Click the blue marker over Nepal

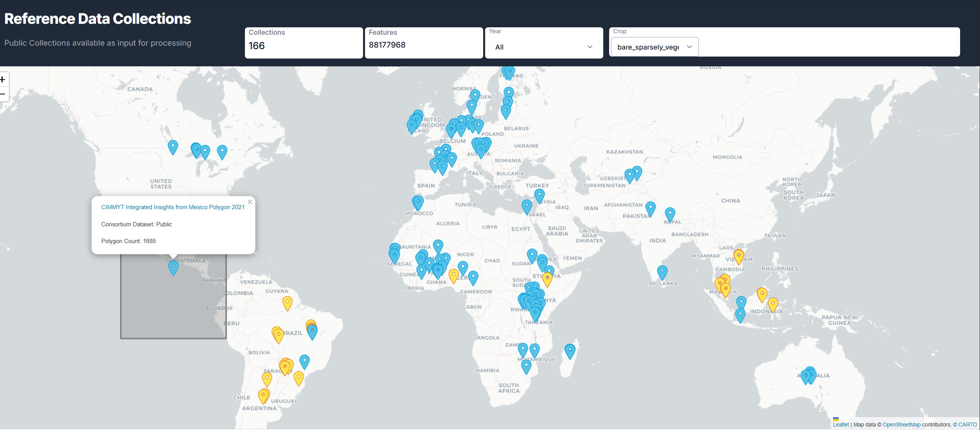coord(670,215)
